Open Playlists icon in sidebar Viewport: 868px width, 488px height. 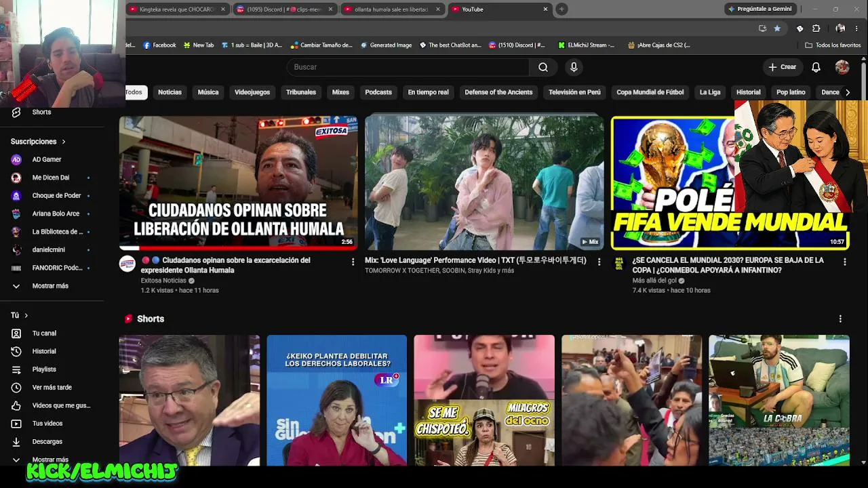tap(16, 369)
